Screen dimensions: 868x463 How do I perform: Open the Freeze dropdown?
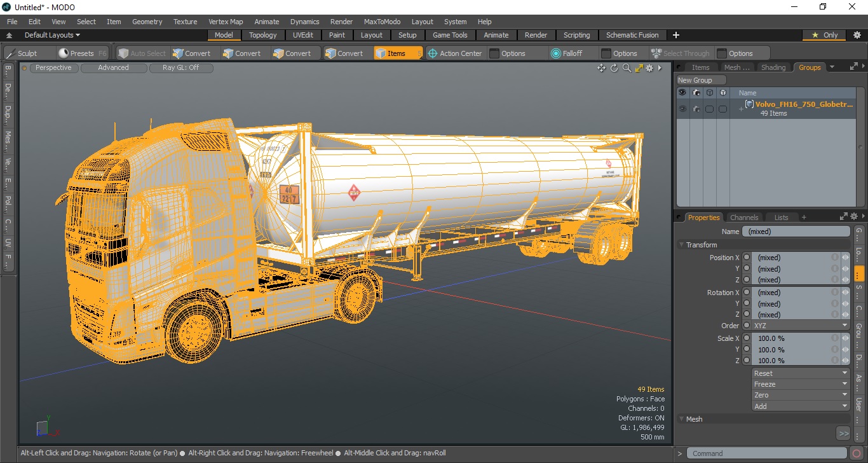(801, 384)
